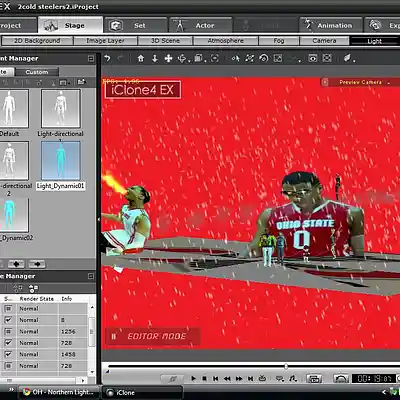Select the Scale object box tool

(198, 59)
